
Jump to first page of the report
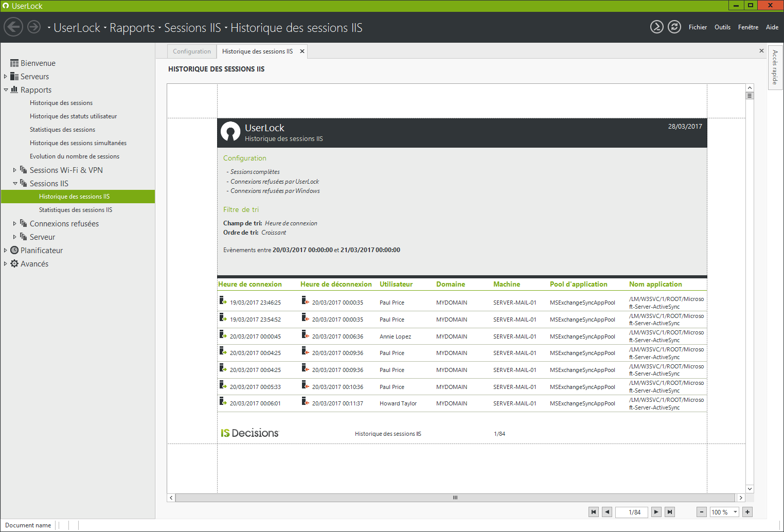tap(594, 512)
